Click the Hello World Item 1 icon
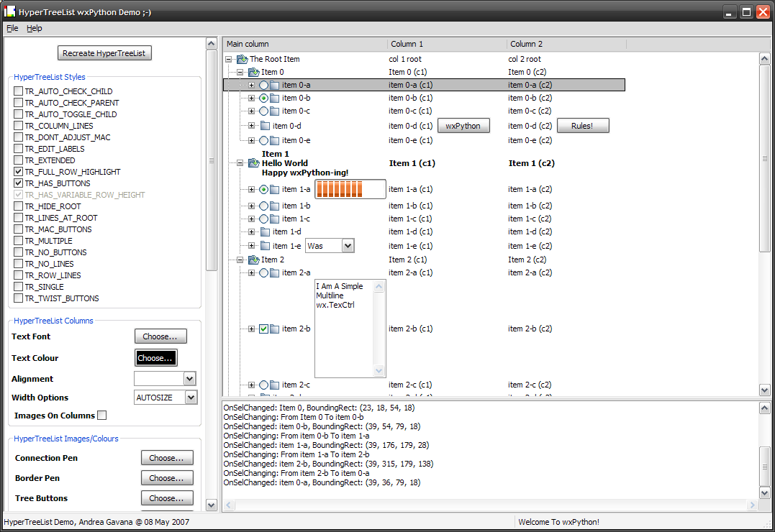Viewport: 775px width, 532px height. tap(253, 163)
